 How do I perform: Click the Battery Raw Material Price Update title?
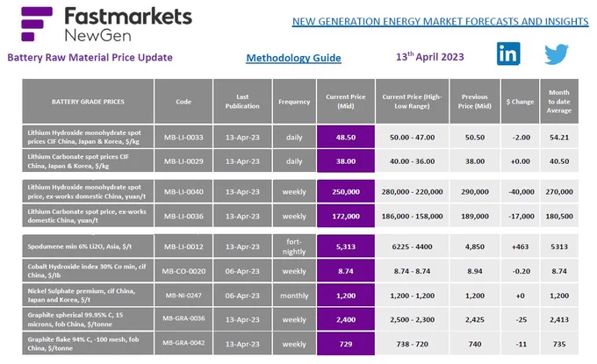(x=90, y=57)
